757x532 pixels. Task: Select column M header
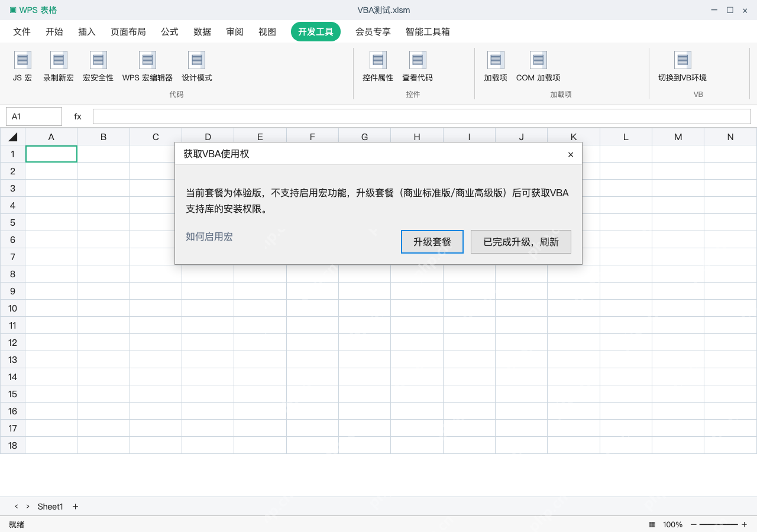678,137
